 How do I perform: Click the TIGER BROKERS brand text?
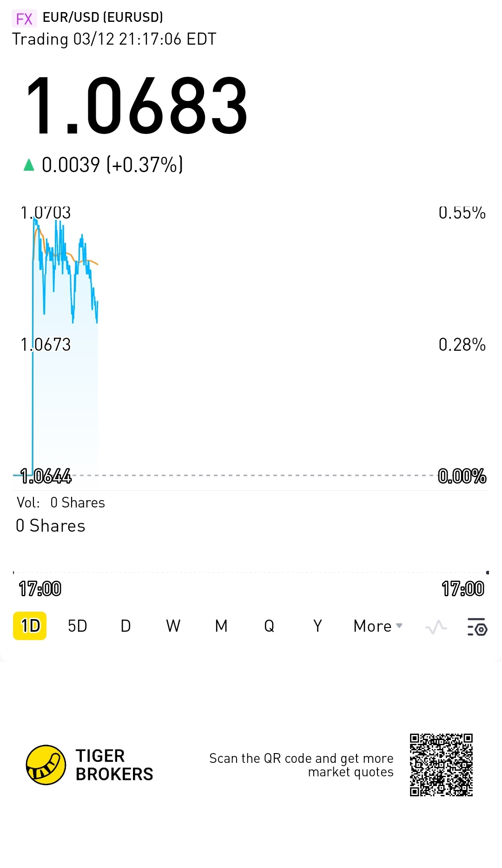tap(114, 765)
